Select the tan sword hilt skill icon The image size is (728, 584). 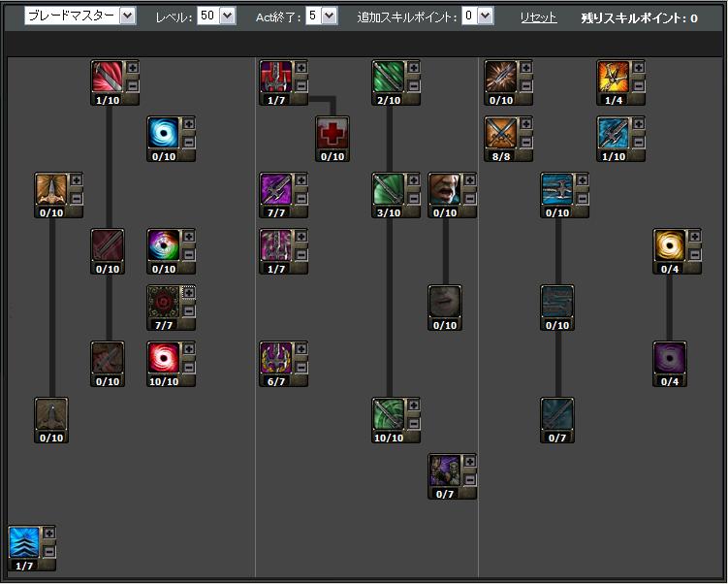(x=51, y=189)
